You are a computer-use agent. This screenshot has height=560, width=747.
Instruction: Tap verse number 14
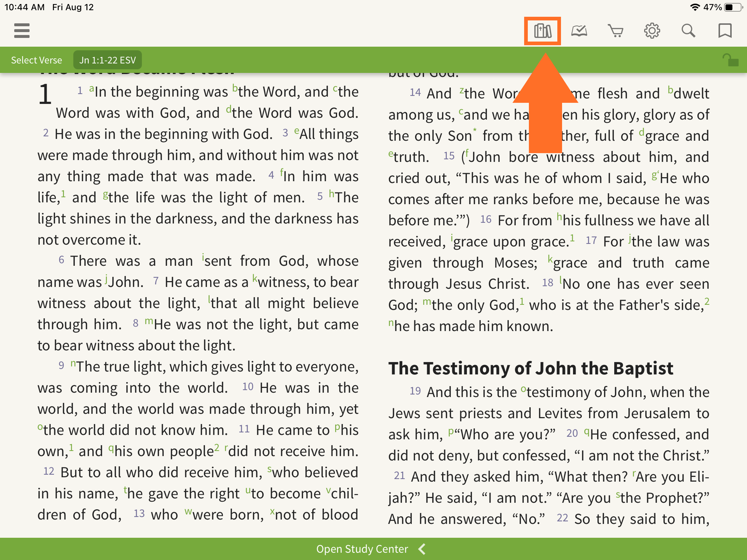point(415,93)
